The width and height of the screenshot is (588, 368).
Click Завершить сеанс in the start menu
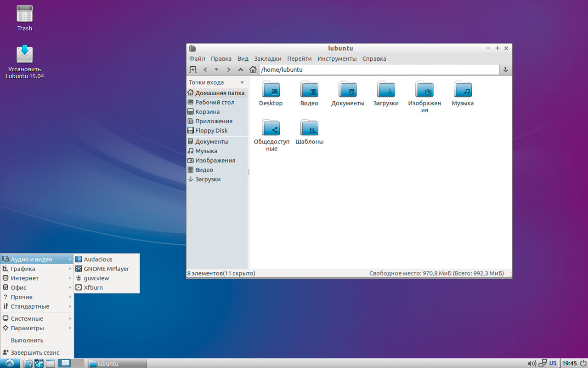click(35, 353)
